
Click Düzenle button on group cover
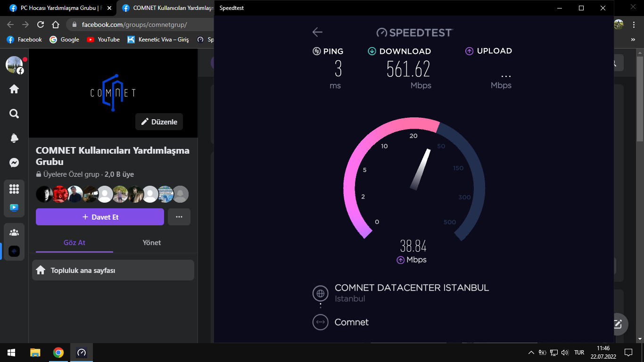pyautogui.click(x=159, y=122)
